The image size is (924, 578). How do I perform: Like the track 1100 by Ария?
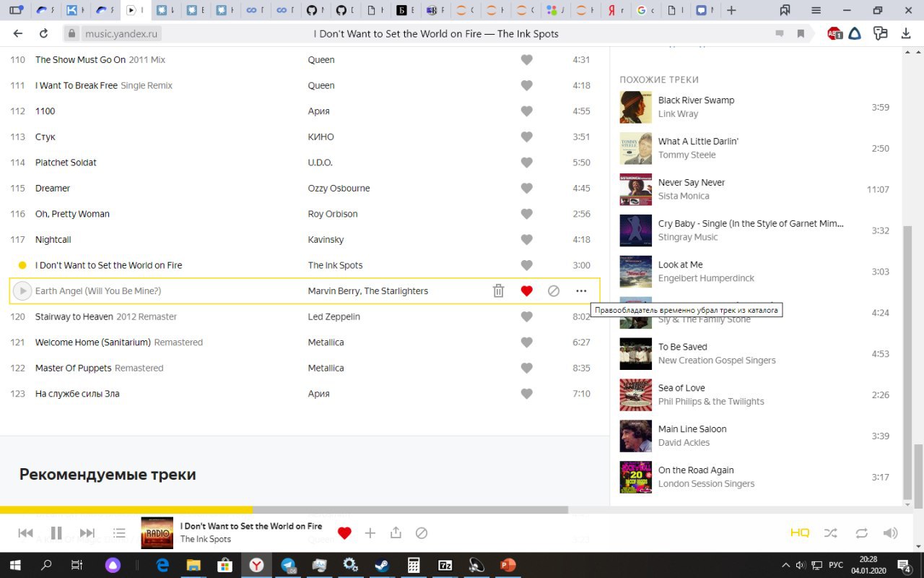(x=526, y=111)
